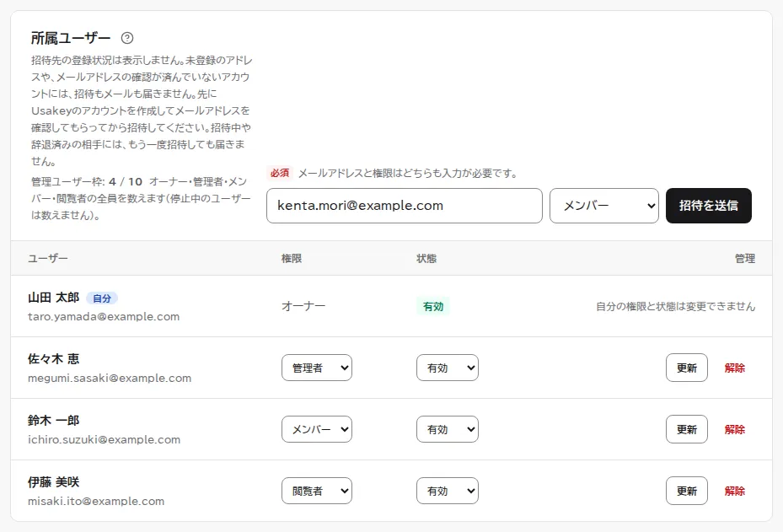This screenshot has width=783, height=532.
Task: Open the 有効 status dropdown for 佐々木 恵
Action: [x=448, y=368]
